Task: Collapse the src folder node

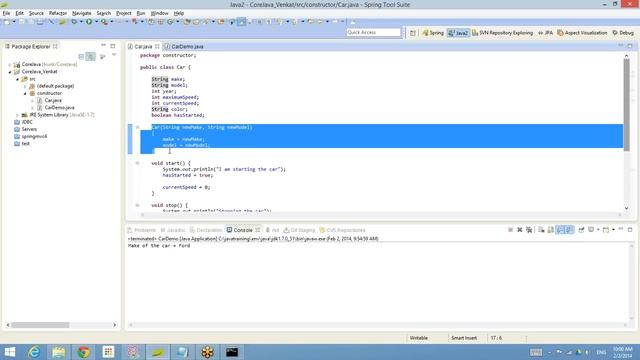Action: click(x=18, y=79)
